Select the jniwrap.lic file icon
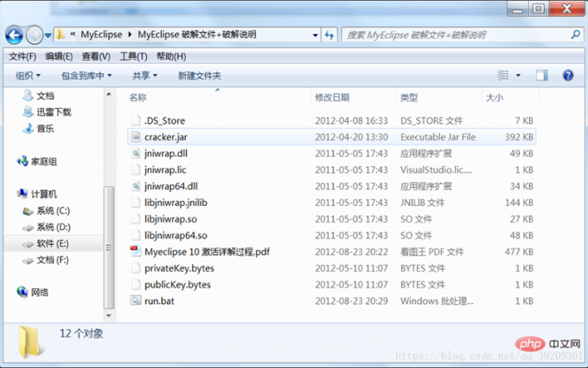This screenshot has width=588, height=368. [136, 170]
